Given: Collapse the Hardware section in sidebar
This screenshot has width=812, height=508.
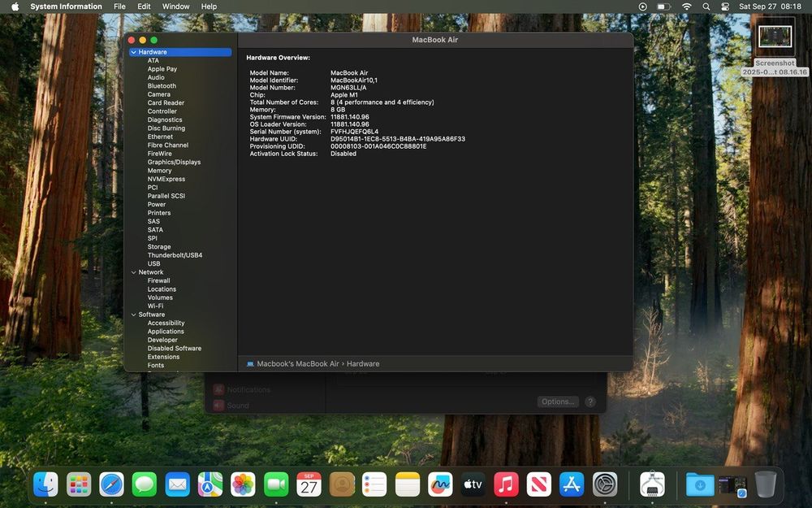Looking at the screenshot, I should (x=133, y=52).
